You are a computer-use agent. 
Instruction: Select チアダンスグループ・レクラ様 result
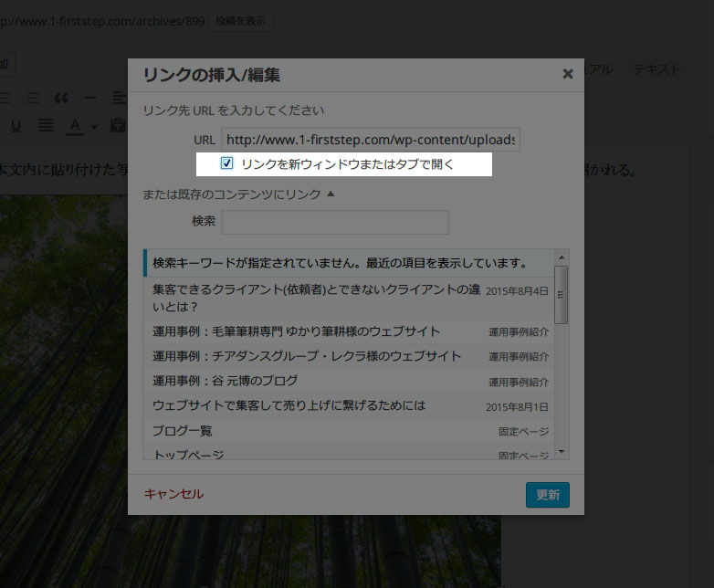[349, 356]
